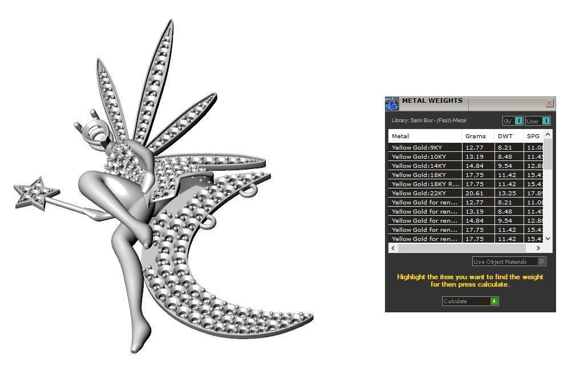Enable the Use Object Materials option
Screen dimensions: 588x370
(x=509, y=262)
